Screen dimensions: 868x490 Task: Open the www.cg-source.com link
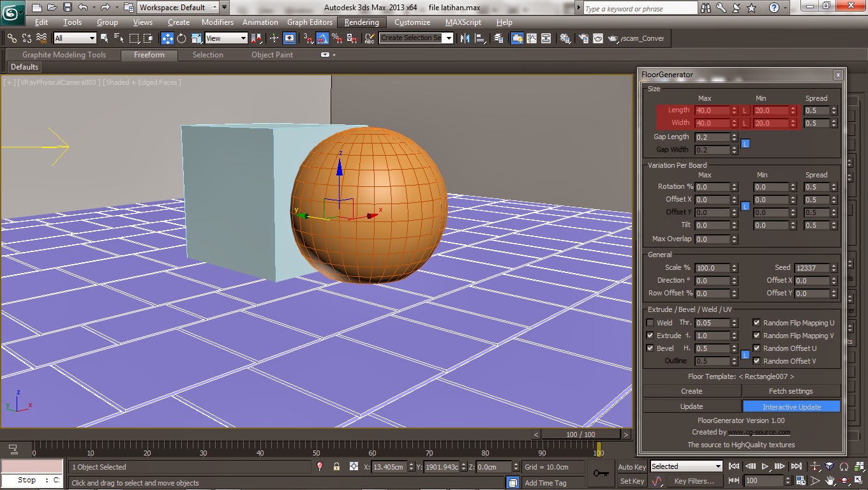click(759, 432)
